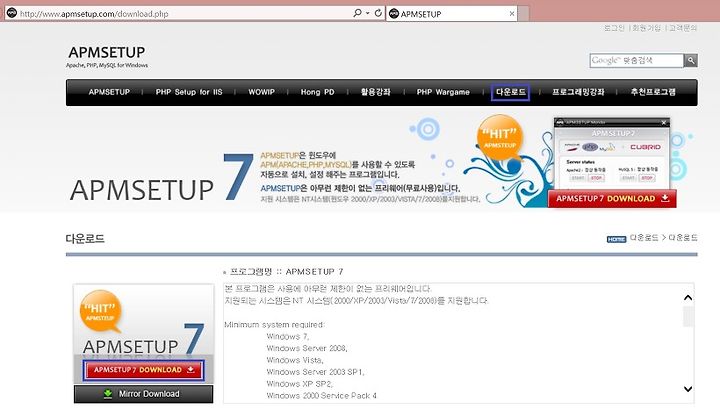
Task: Focus the Google custom search field
Action: coord(636,60)
